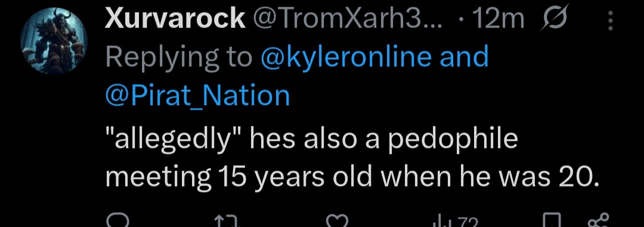Open the Xurvarock display name
The width and height of the screenshot is (644, 227).
click(x=175, y=19)
